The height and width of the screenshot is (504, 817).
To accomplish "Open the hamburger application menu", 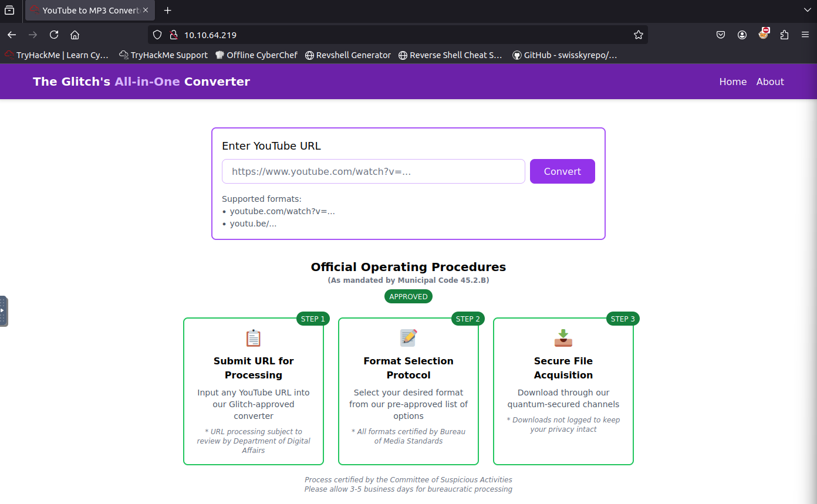I will (x=805, y=35).
